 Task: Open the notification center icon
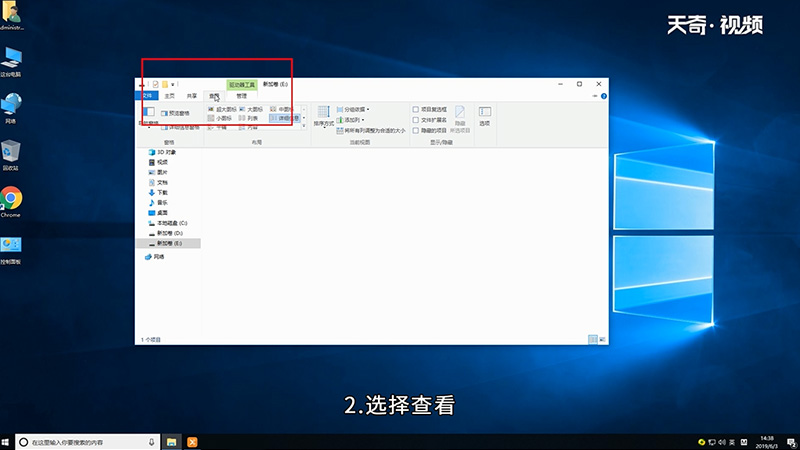pos(791,442)
